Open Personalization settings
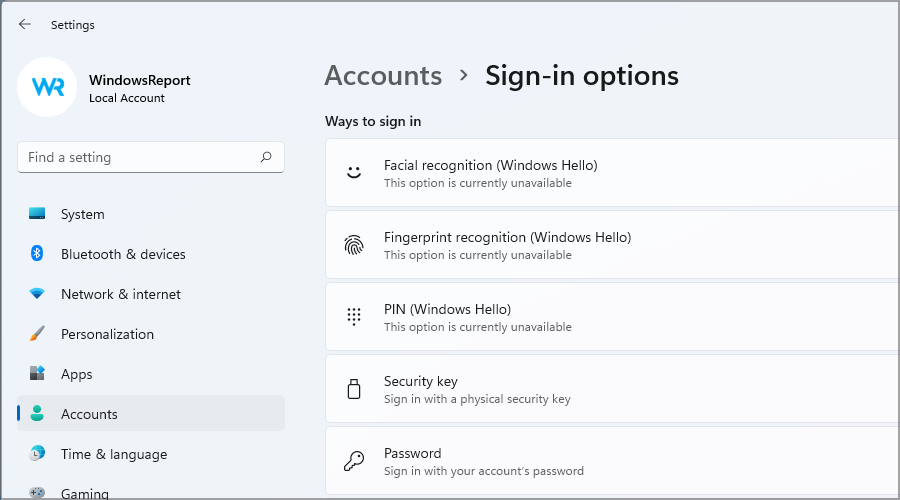 151,334
